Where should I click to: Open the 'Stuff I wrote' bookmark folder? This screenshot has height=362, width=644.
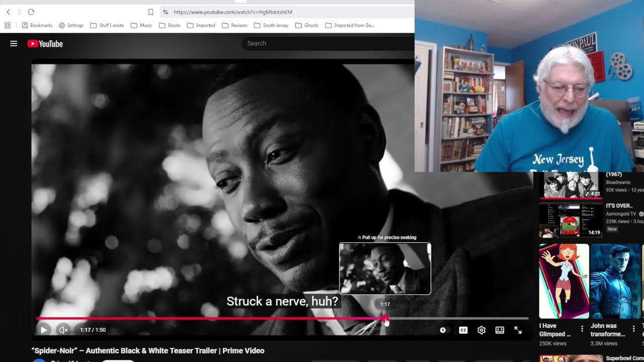(107, 25)
